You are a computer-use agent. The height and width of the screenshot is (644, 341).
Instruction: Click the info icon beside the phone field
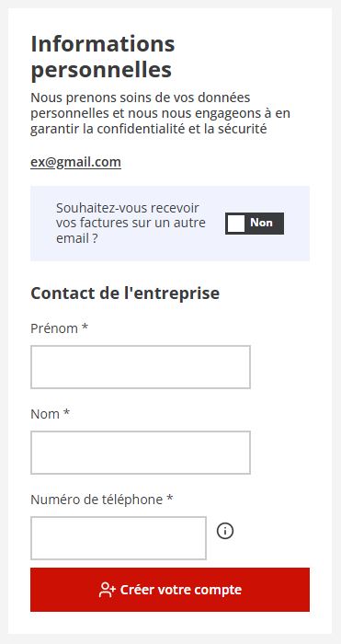coord(225,531)
